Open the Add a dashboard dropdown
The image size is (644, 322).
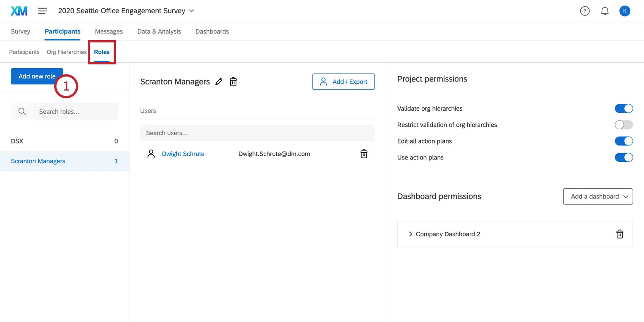[598, 197]
